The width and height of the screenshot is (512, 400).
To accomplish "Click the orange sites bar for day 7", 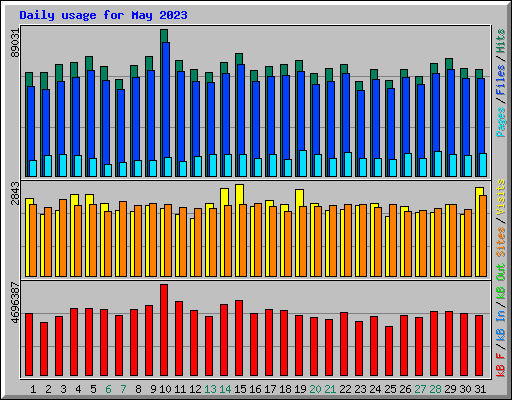I will point(123,239).
